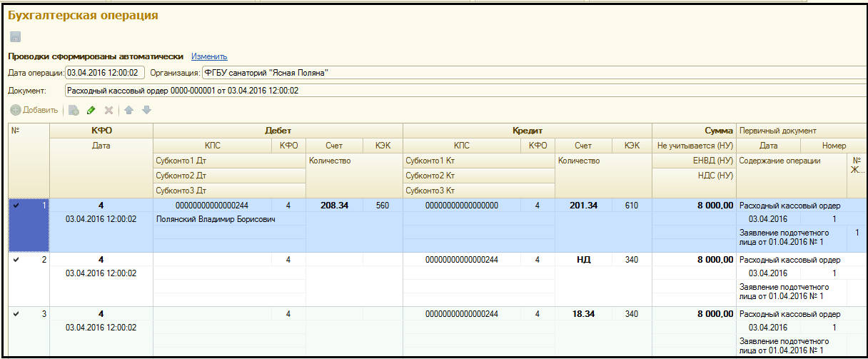Click the КПС header under Кредит

[462, 146]
